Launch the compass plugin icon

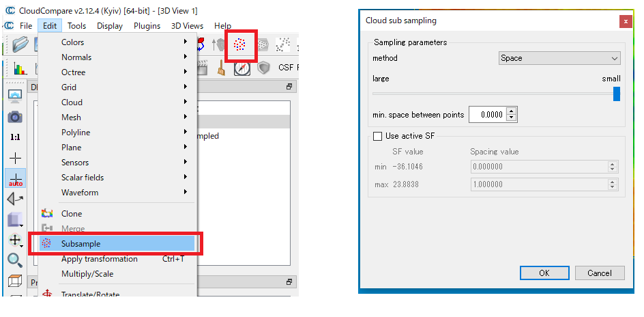click(242, 68)
